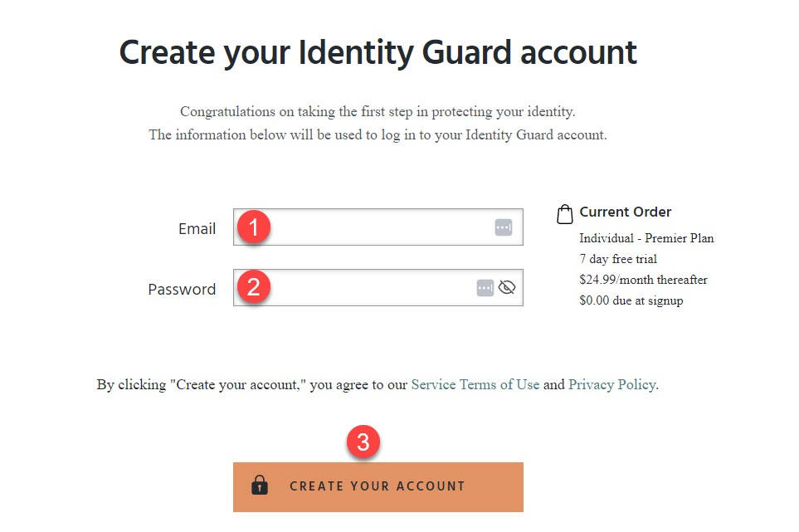Image resolution: width=799 pixels, height=532 pixels.
Task: Click the $24.99/month thereafter text
Action: 644,280
